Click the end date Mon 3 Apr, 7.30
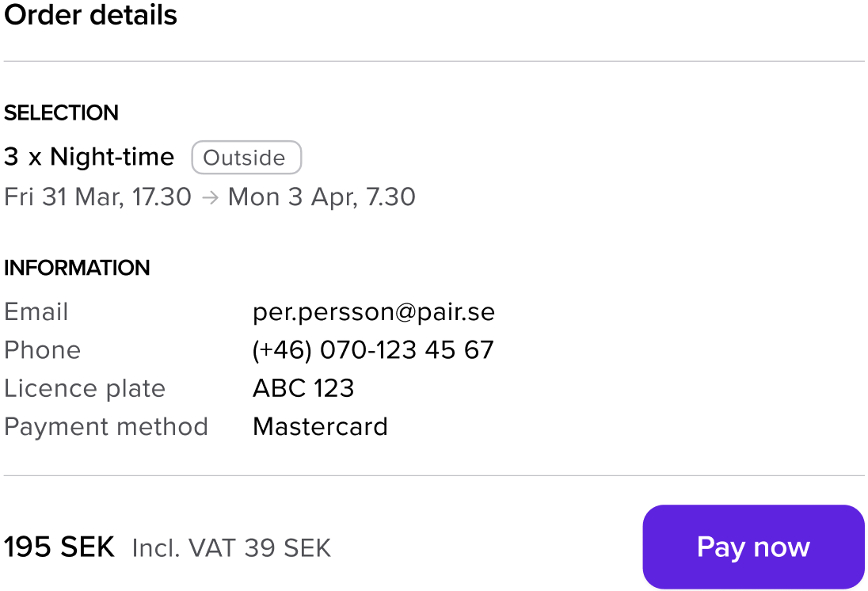The image size is (868, 591). [x=322, y=197]
